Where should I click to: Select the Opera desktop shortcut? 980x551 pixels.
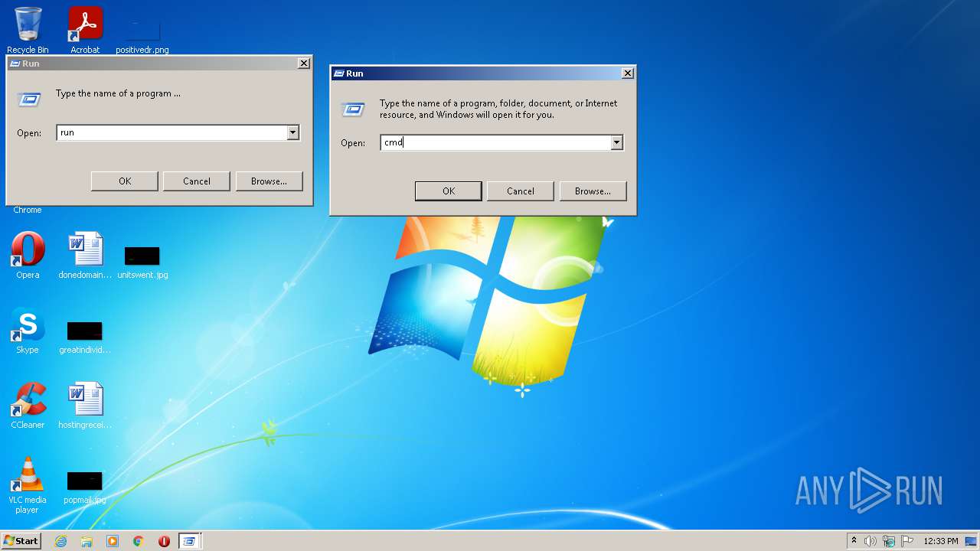point(28,256)
